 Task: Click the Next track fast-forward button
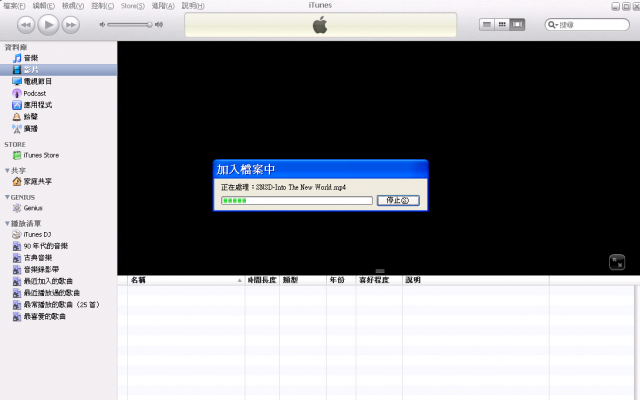(71, 25)
